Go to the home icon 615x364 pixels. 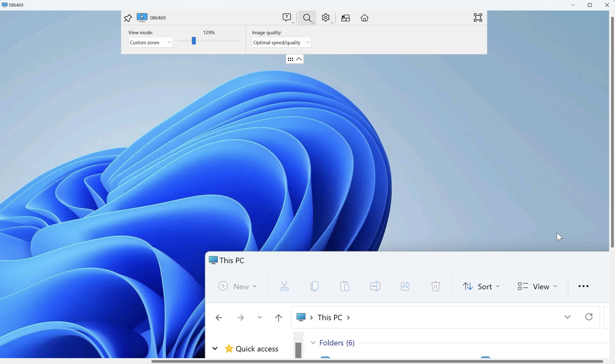[x=364, y=18]
